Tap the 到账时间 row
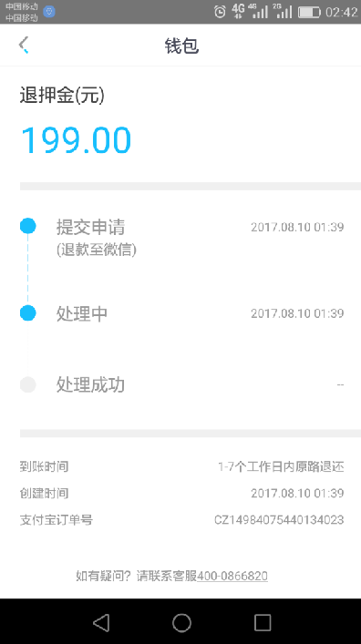Image resolution: width=361 pixels, height=644 pixels. [x=181, y=466]
